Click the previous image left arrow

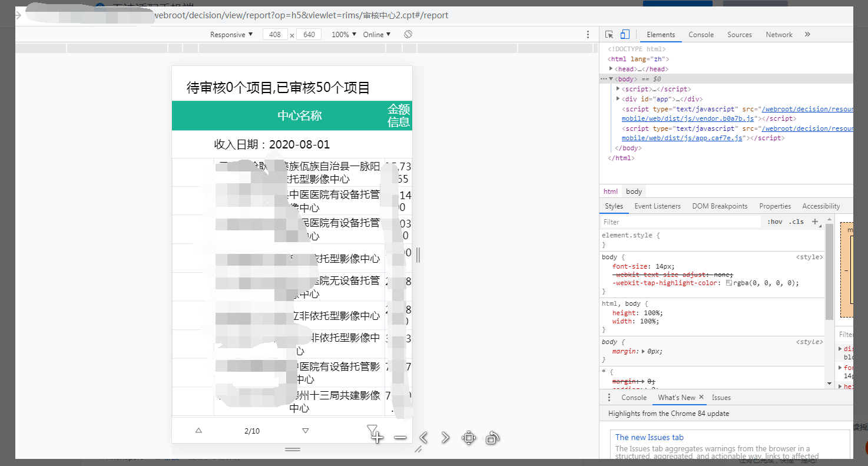[423, 438]
